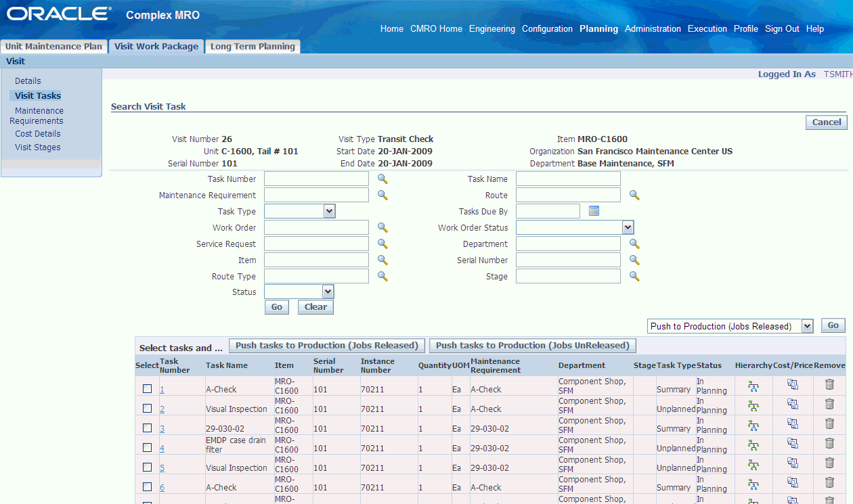View hierarchy icon for task 6
Screen dimensions: 853x504
(x=753, y=484)
